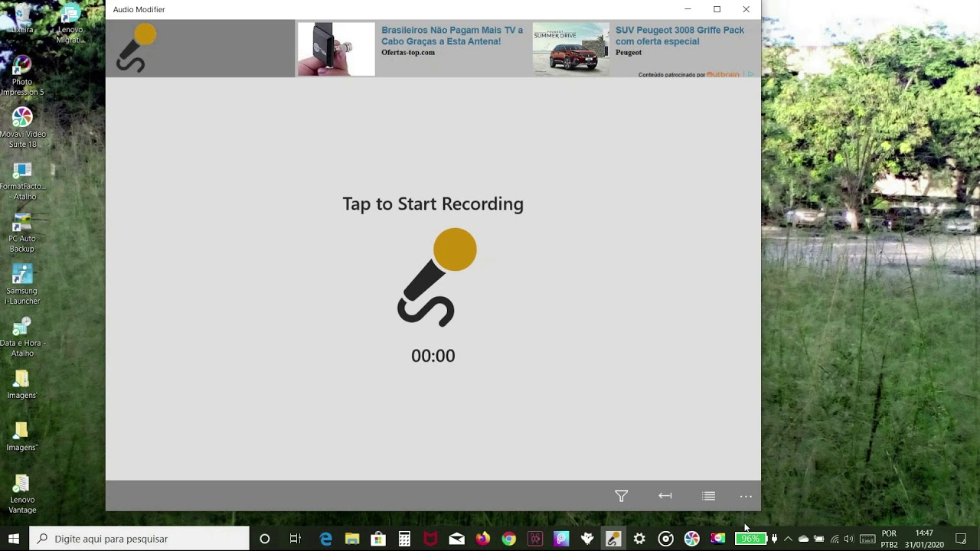The image size is (980, 551).
Task: Open Settings gear in the taskbar
Action: tap(639, 539)
